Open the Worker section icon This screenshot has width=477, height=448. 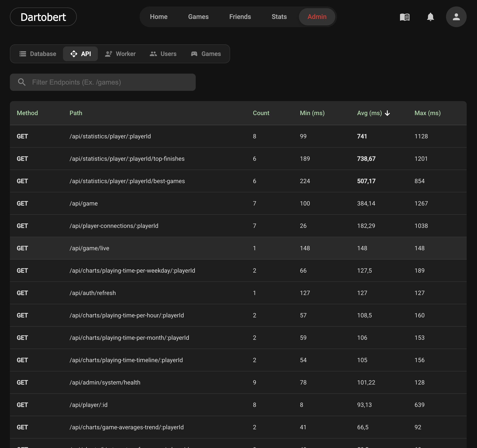[108, 54]
